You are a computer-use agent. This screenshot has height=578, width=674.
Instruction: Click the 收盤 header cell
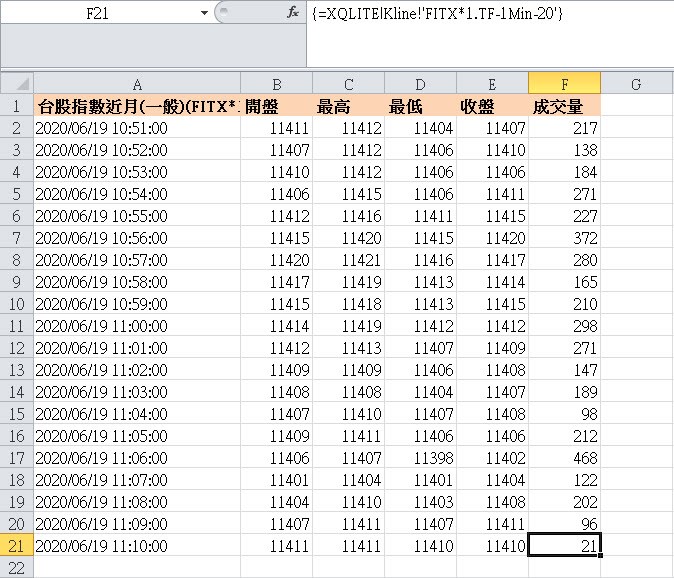click(x=492, y=106)
